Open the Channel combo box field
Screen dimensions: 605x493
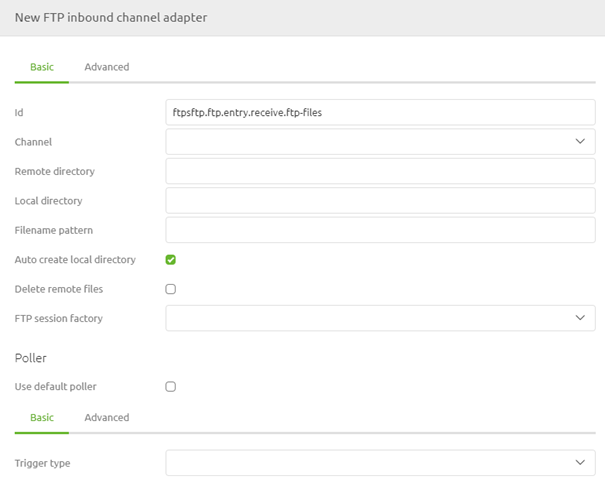tap(370, 142)
